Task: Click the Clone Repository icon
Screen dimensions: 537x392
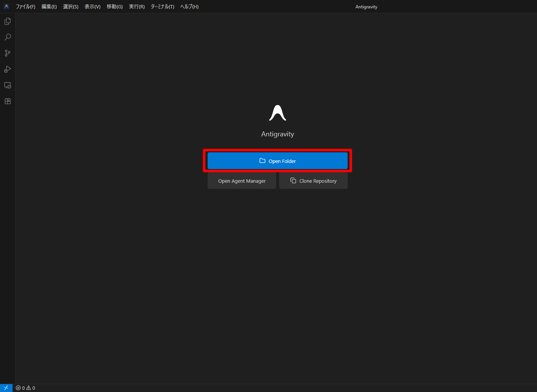Action: tap(293, 180)
